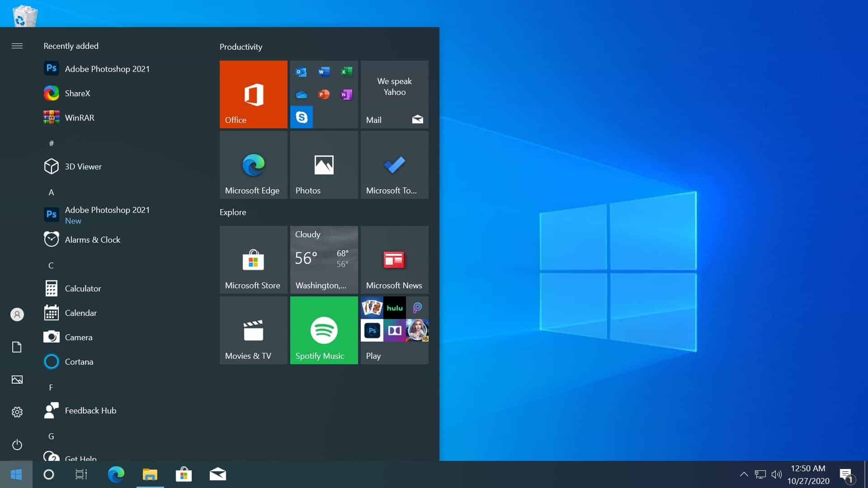This screenshot has width=868, height=488.
Task: Expand the Start menu hamburger navigation
Action: click(17, 46)
